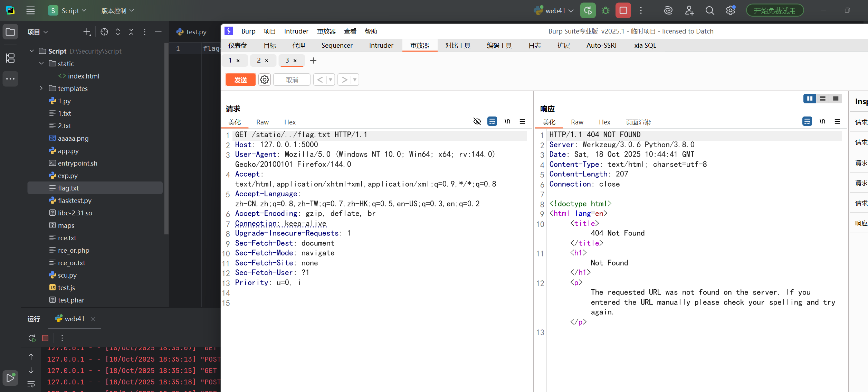Collapse the static folder
868x392 pixels.
[x=41, y=63]
